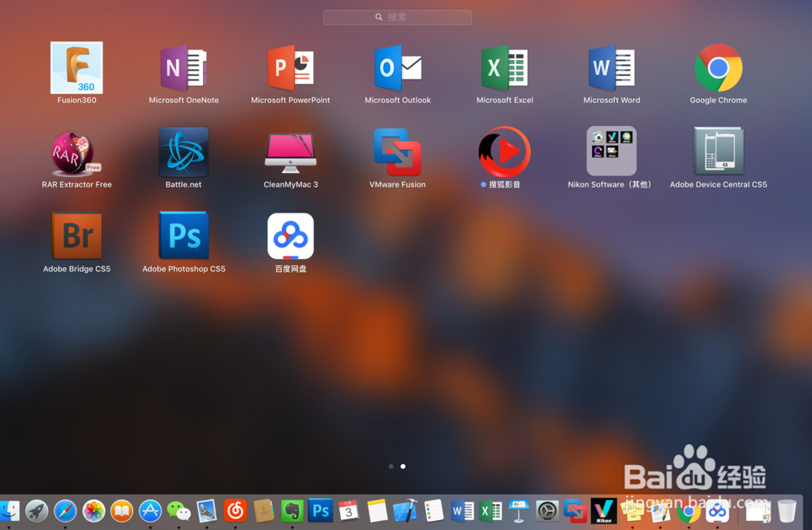
Task: Launch Xcode from the Dock
Action: tap(405, 511)
